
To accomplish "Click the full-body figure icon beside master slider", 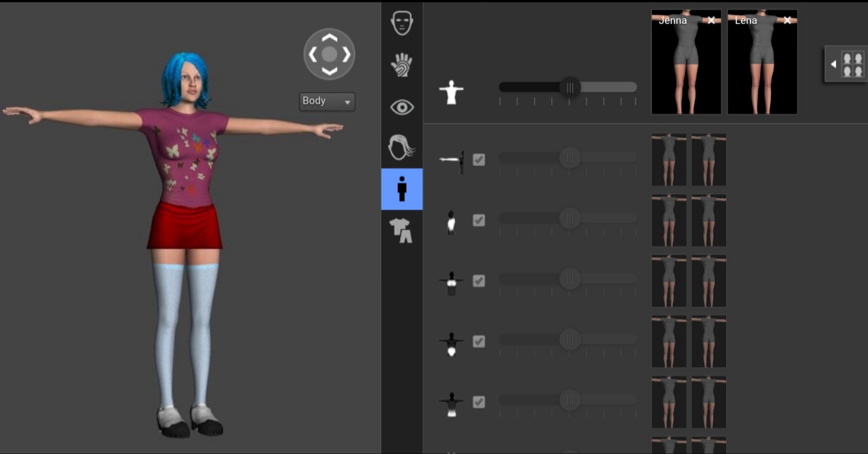I will 451,92.
